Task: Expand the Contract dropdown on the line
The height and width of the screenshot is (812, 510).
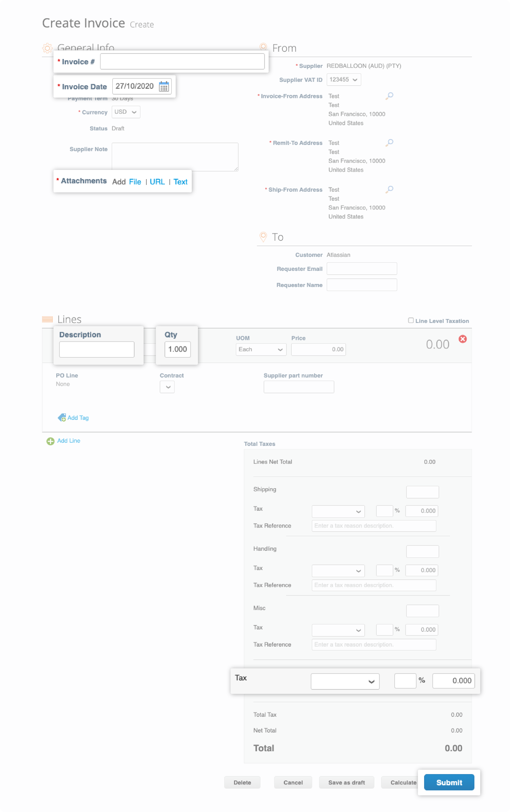Action: tap(167, 387)
